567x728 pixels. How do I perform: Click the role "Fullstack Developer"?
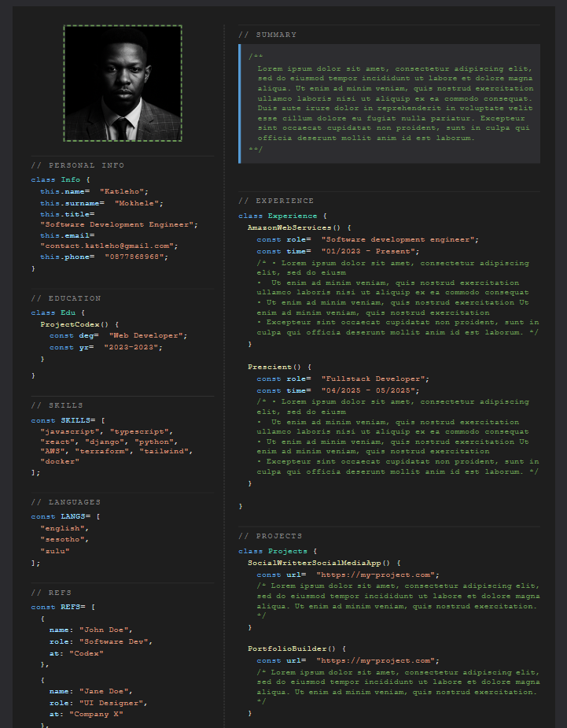(x=375, y=379)
